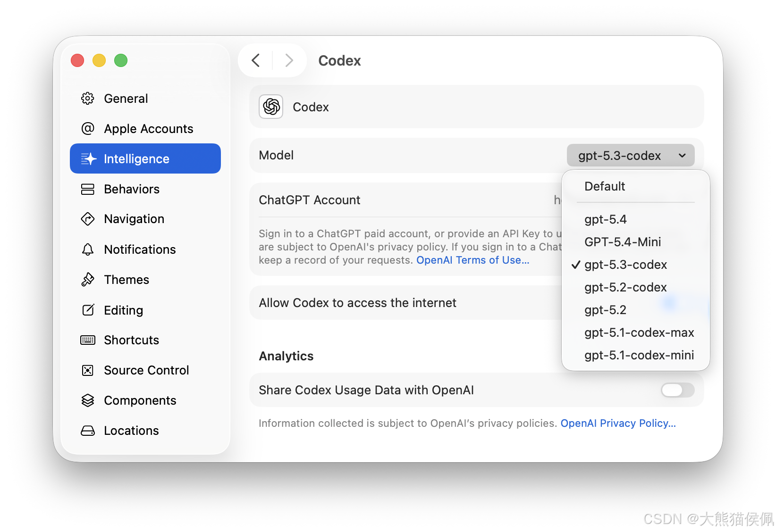
Task: Click the Locations drive icon
Action: click(x=88, y=431)
